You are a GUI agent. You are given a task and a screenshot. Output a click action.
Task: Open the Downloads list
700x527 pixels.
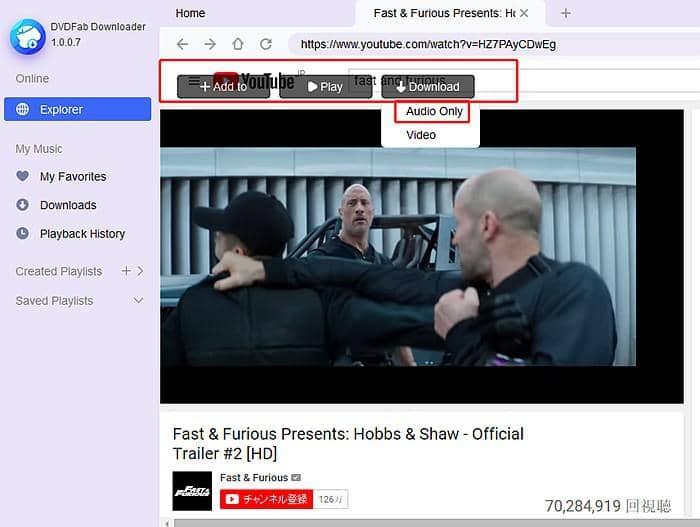pyautogui.click(x=68, y=205)
